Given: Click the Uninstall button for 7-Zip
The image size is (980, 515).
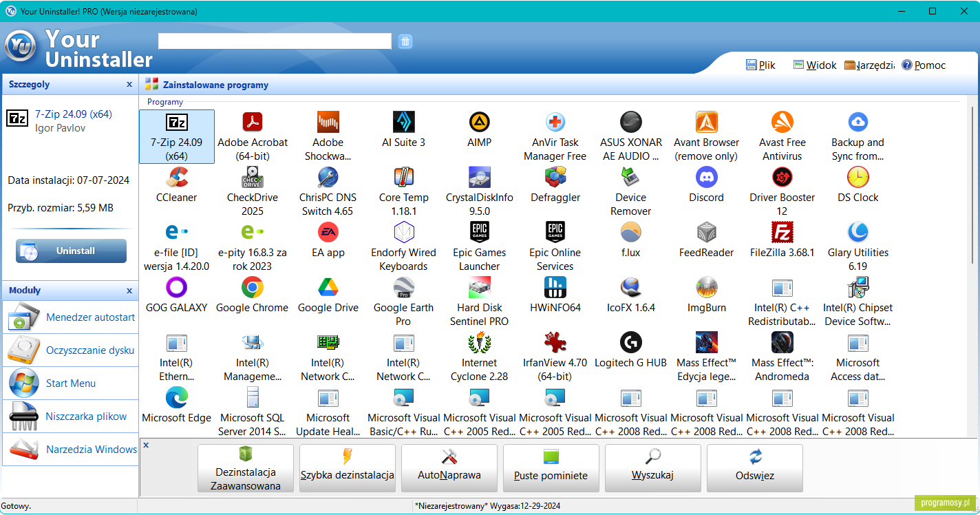Looking at the screenshot, I should pos(72,251).
